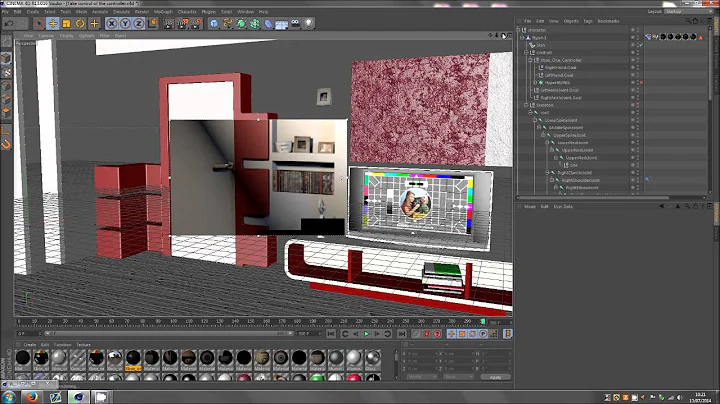Click Apply in coordinates panel
The width and height of the screenshot is (720, 404).
[495, 377]
